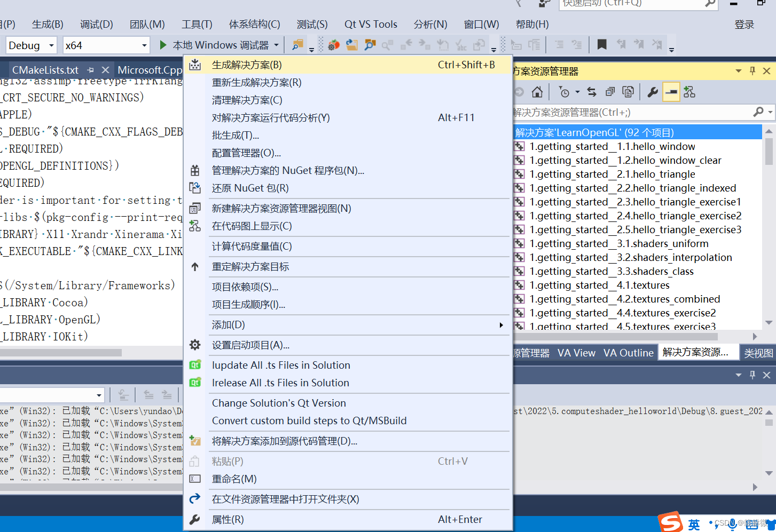The image size is (776, 532).
Task: Click the wrench Properties icon in Solution Explorer
Action: (x=653, y=92)
